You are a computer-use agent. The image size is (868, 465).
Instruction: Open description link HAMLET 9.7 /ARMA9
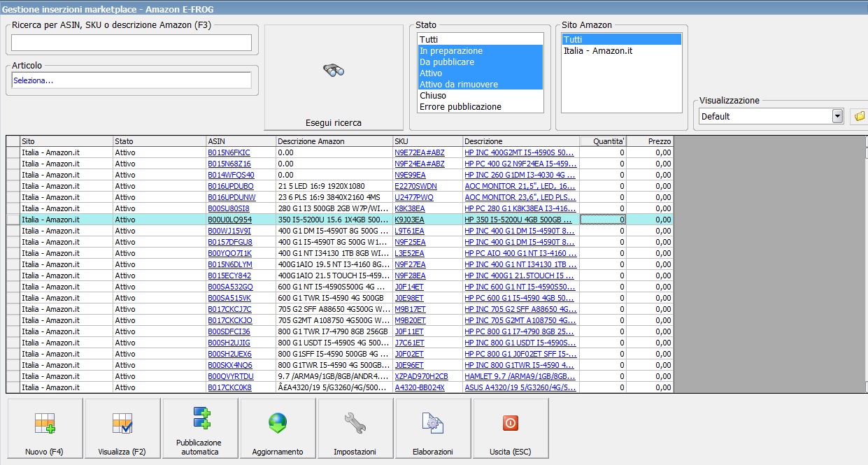pyautogui.click(x=520, y=376)
